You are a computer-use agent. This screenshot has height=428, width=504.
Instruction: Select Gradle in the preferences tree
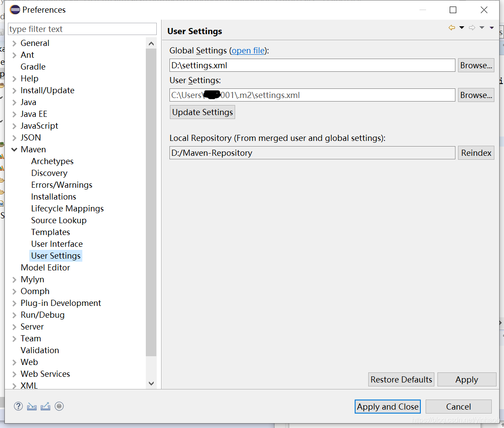pos(33,67)
